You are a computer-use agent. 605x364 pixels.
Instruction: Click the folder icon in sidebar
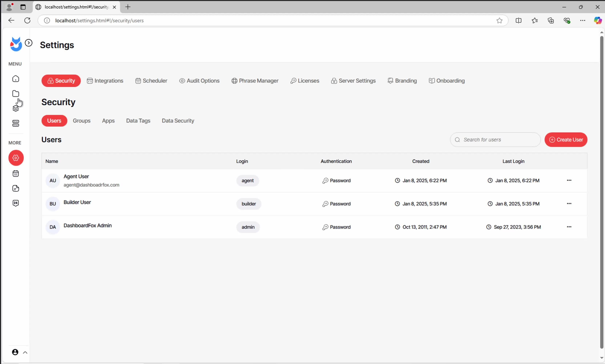pos(16,94)
